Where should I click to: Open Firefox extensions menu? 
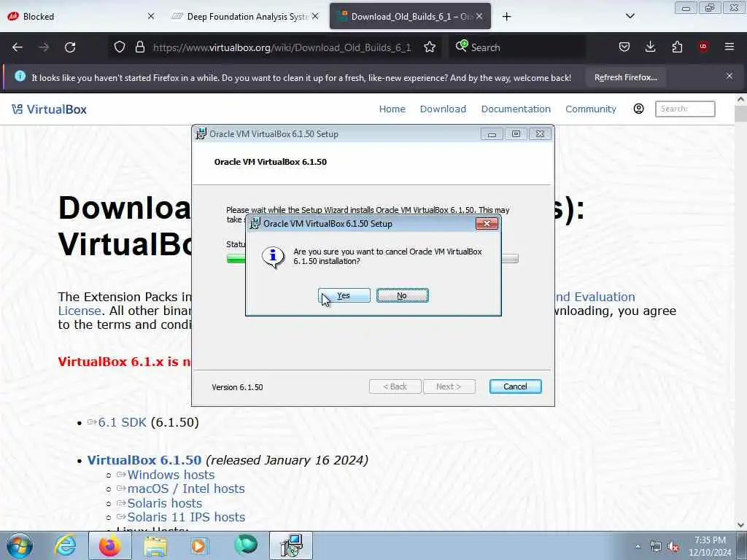[677, 47]
